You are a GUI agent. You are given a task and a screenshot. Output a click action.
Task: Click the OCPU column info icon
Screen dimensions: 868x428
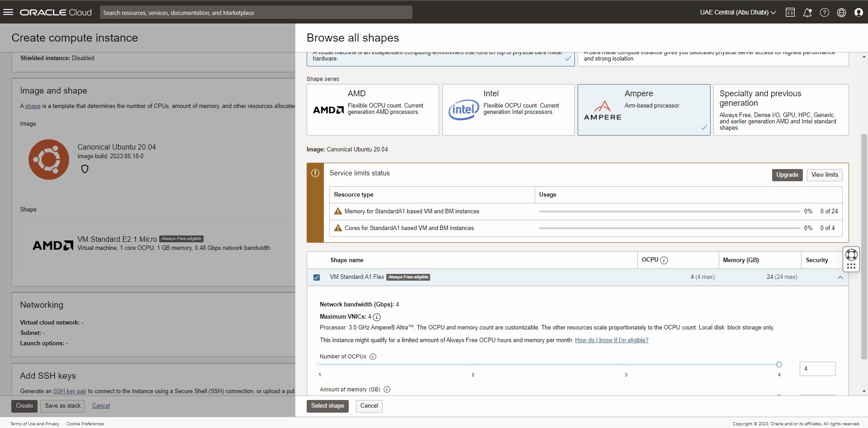(664, 260)
